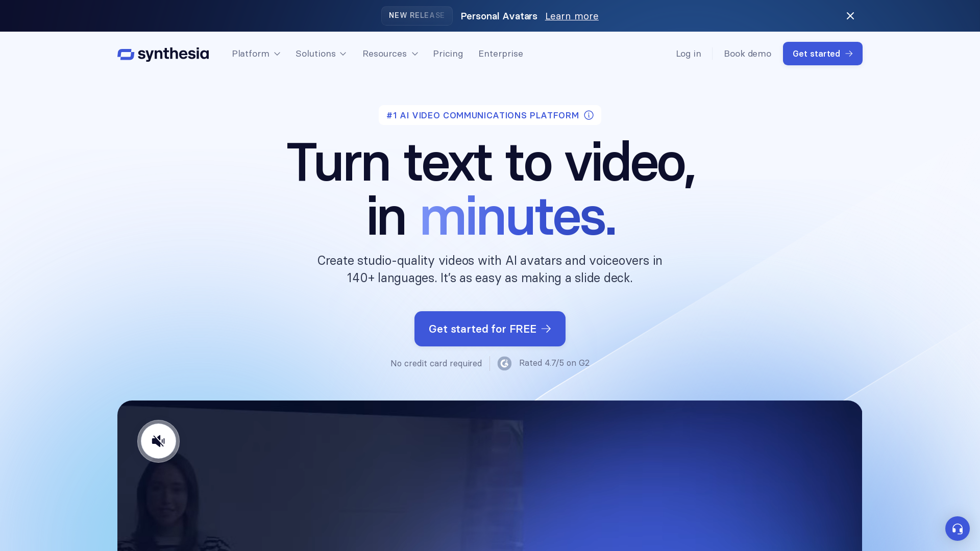Click Get started for FREE button
Screen dimensions: 980x551
pyautogui.click(x=490, y=329)
